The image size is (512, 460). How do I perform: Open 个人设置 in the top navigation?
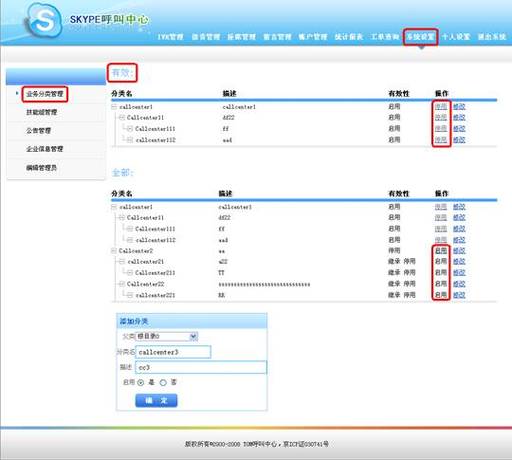pos(456,37)
